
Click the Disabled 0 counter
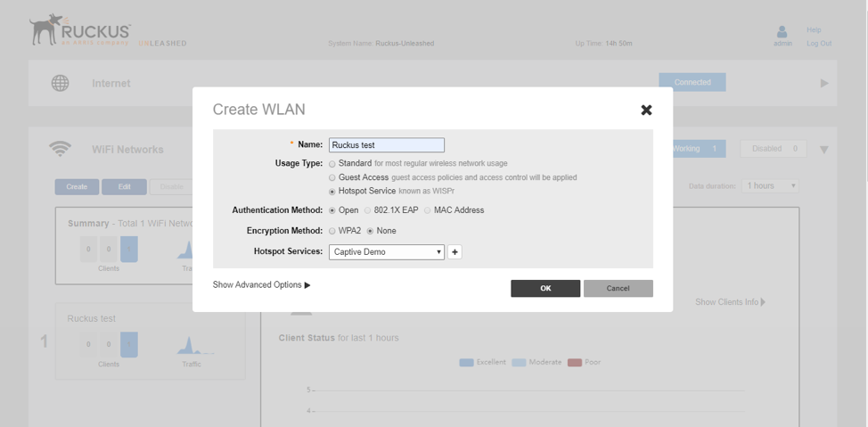[774, 149]
